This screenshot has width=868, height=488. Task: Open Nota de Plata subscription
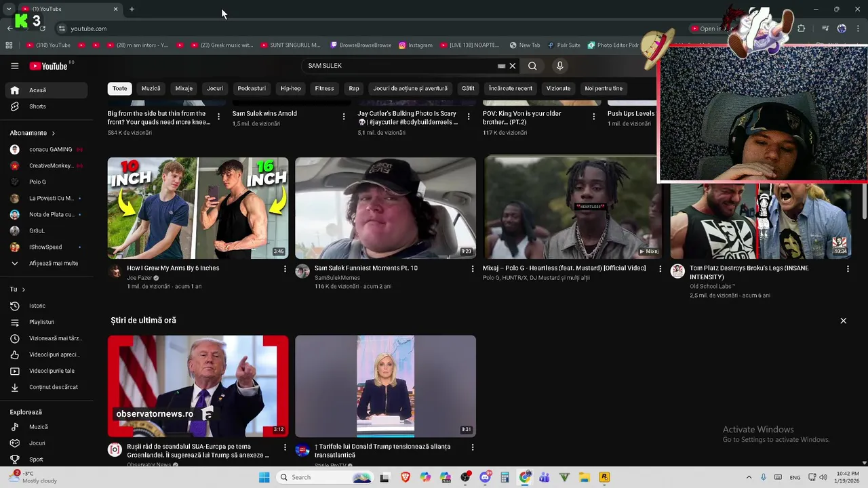pyautogui.click(x=45, y=214)
